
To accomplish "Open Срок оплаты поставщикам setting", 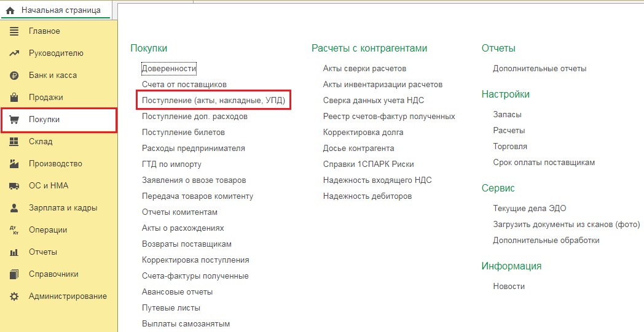I will click(x=544, y=163).
